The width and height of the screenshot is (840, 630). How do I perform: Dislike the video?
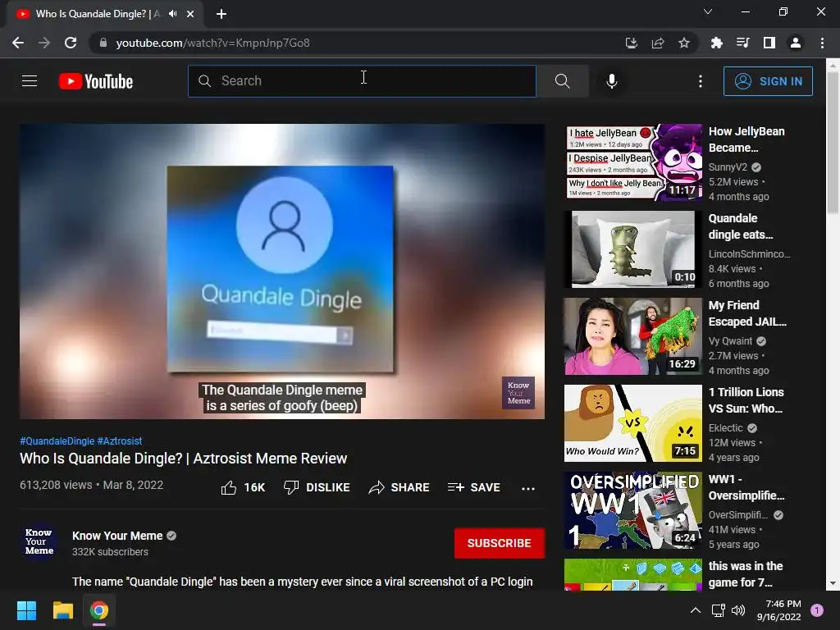(317, 487)
